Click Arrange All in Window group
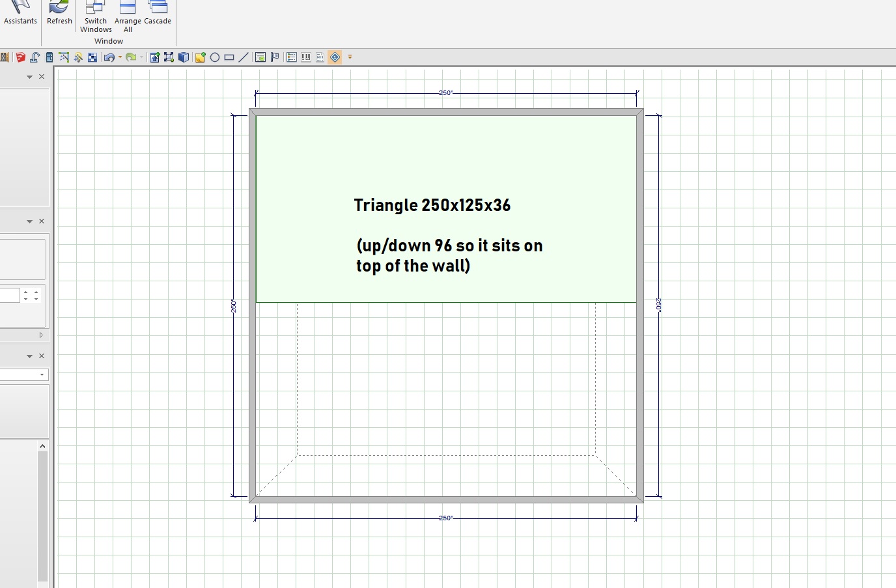The image size is (896, 588). (x=128, y=16)
